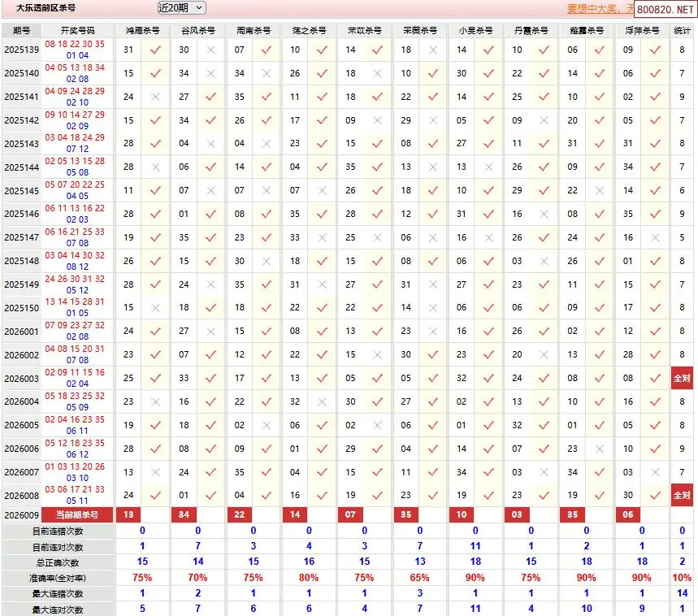The image size is (698, 616).
Task: Click the 浮萍杀号 checkmark in row 2026008
Action: [x=655, y=495]
